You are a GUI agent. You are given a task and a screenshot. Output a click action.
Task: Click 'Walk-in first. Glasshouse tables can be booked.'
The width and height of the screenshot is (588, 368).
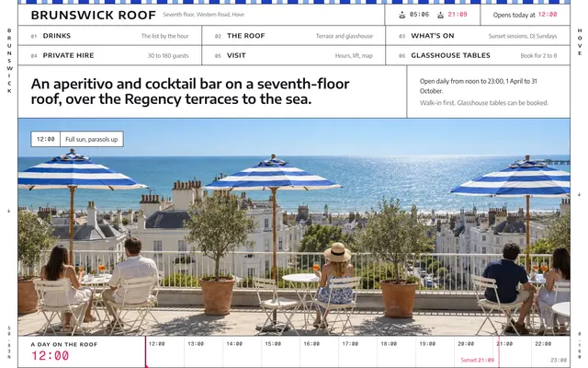[x=484, y=103]
